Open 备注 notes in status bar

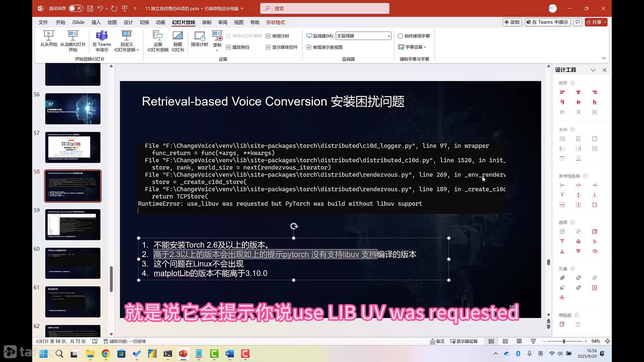click(x=437, y=341)
